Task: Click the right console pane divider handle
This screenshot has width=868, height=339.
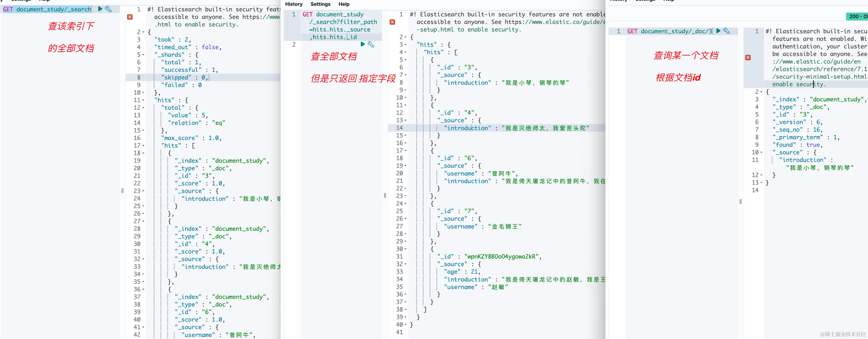Action: [x=740, y=202]
